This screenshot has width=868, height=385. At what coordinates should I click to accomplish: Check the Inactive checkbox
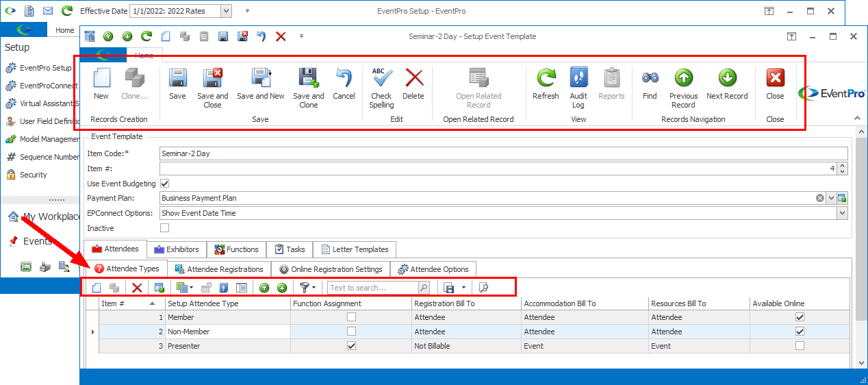(x=164, y=228)
